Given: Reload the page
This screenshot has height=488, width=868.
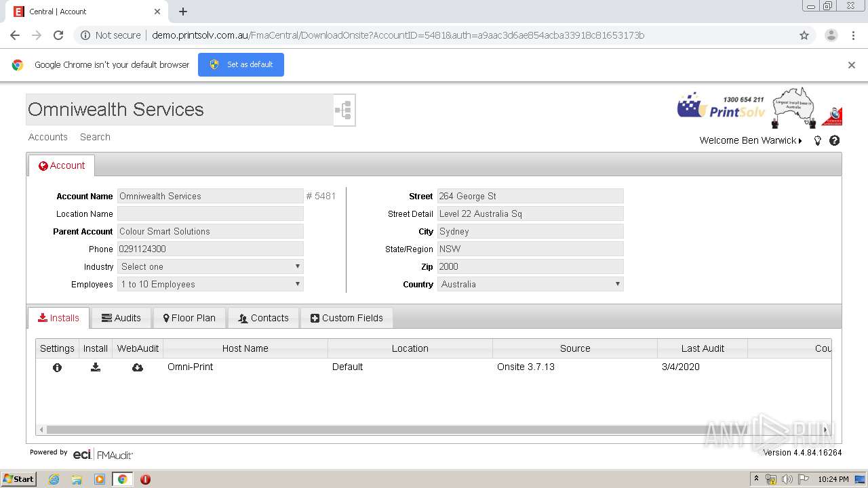Looking at the screenshot, I should pos(58,35).
